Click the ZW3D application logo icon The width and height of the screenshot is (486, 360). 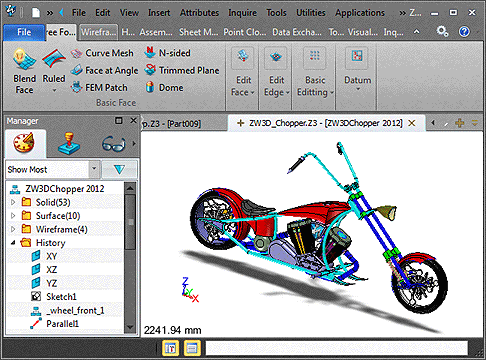point(11,11)
